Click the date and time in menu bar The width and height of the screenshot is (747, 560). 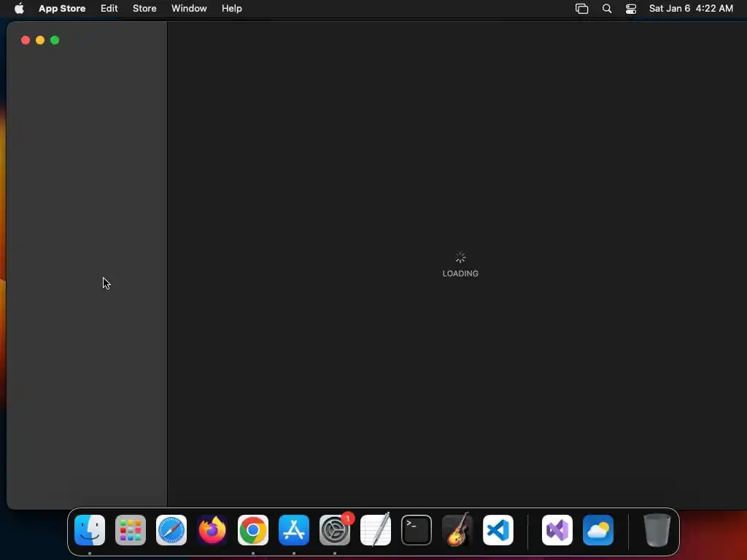(691, 9)
